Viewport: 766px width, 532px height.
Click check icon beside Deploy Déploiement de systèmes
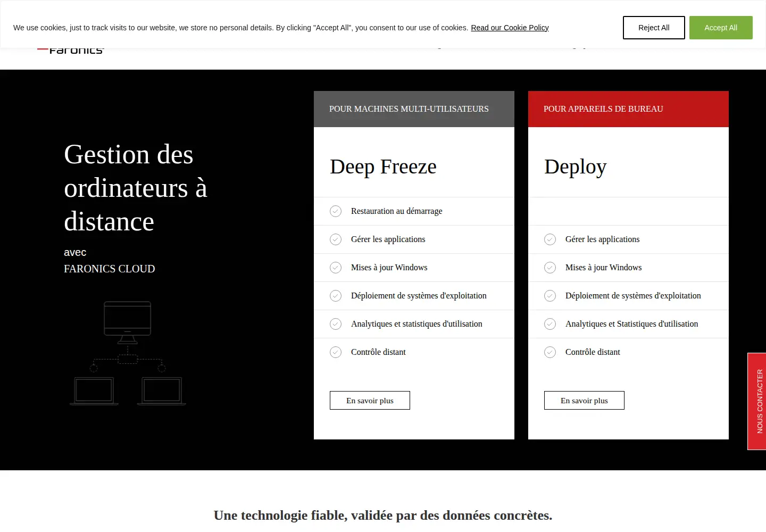point(550,296)
